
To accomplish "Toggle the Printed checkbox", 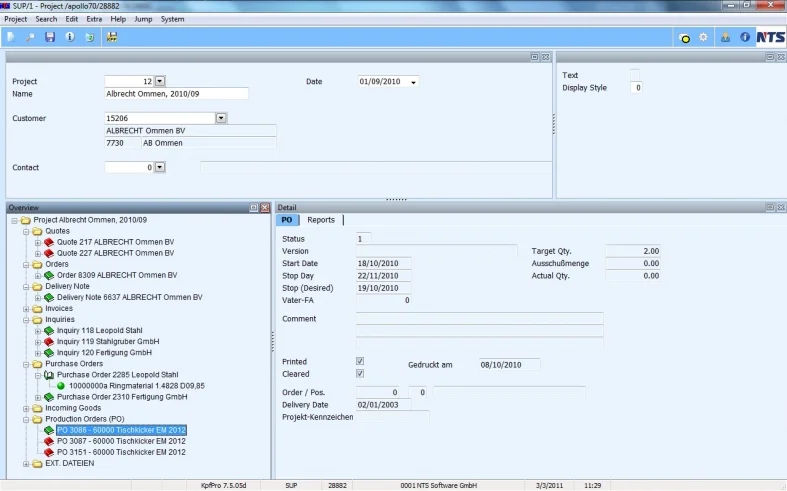I will click(x=360, y=361).
